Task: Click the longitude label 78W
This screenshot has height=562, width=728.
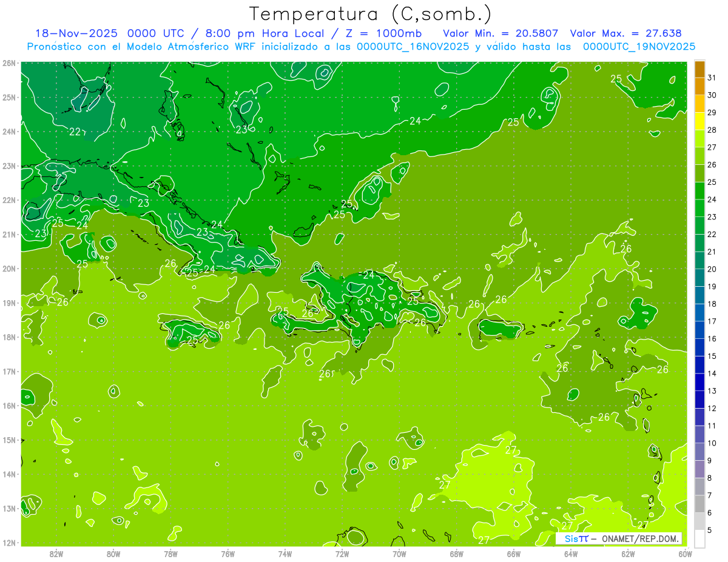Action: coord(170,554)
